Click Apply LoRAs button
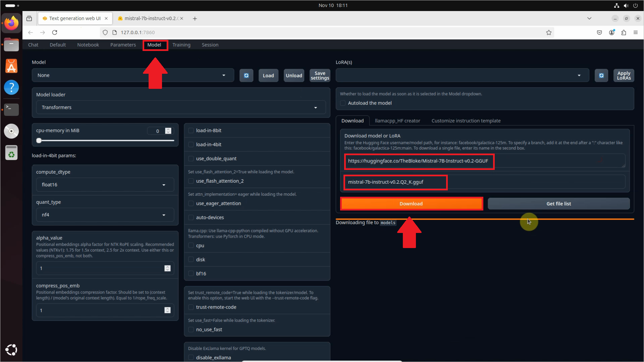Image resolution: width=644 pixels, height=362 pixels. 624,76
